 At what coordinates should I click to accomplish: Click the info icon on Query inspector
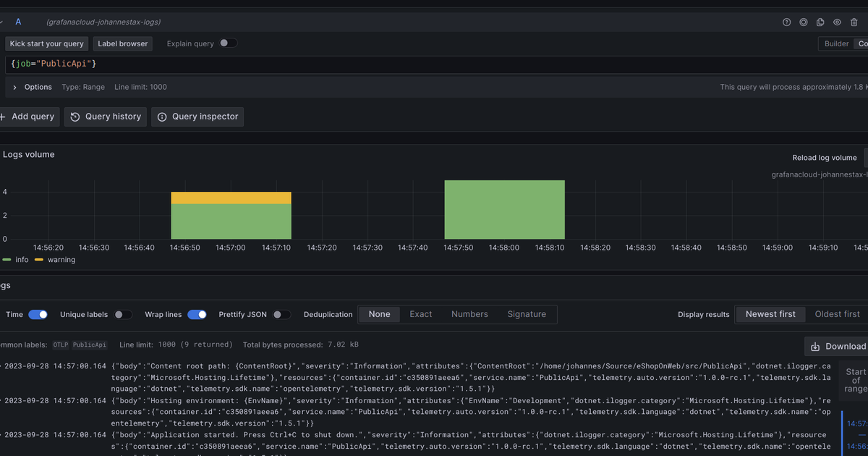162,117
